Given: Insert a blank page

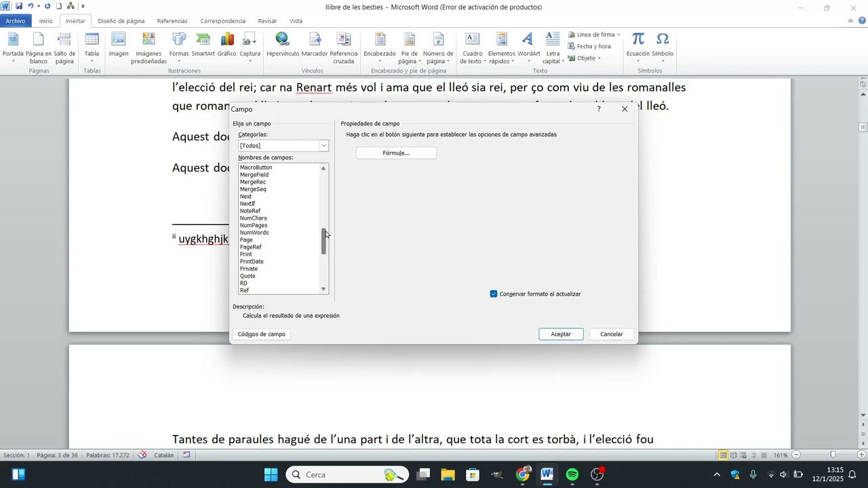Looking at the screenshot, I should [x=39, y=47].
